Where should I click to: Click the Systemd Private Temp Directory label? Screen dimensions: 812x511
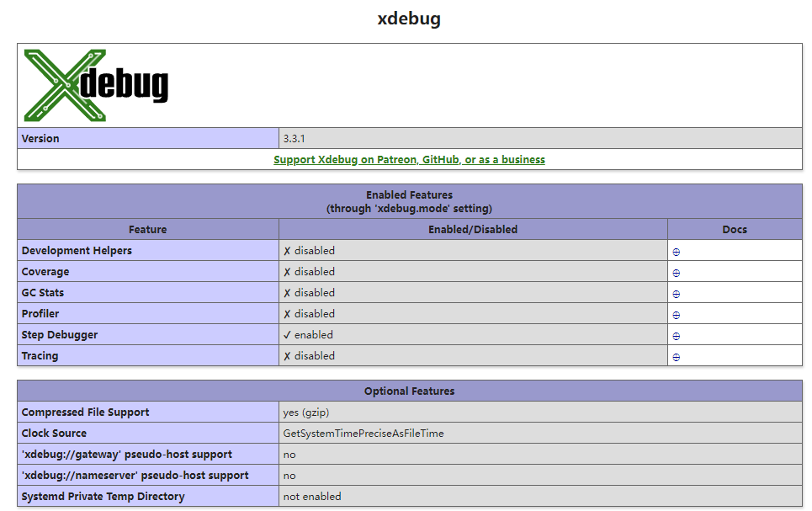pos(103,496)
